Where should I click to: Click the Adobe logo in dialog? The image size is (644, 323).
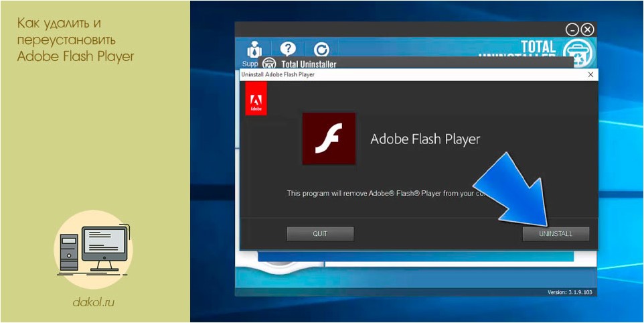click(x=256, y=99)
